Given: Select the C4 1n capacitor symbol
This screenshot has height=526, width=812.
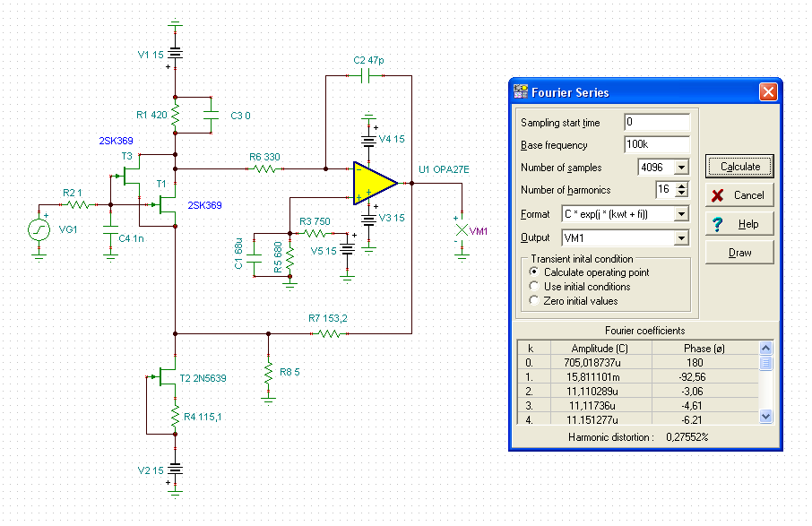Looking at the screenshot, I should 110,230.
